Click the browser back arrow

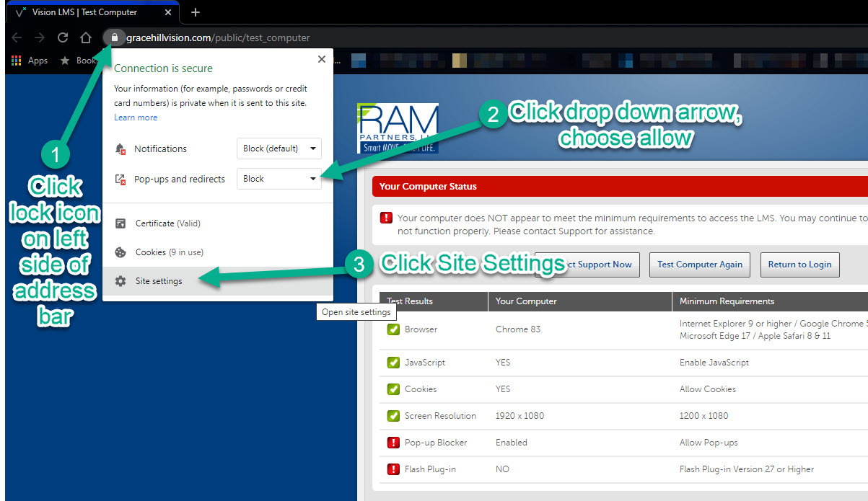click(17, 37)
